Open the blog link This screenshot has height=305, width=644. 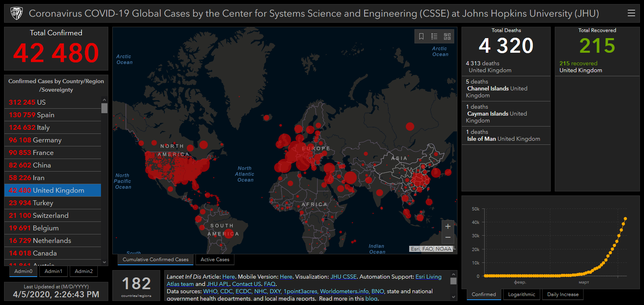pyautogui.click(x=371, y=299)
